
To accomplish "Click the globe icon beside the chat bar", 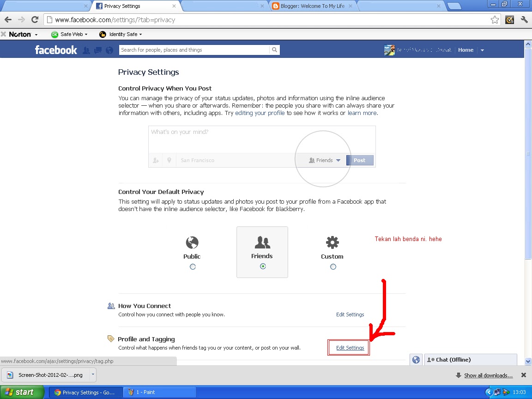I will (416, 360).
